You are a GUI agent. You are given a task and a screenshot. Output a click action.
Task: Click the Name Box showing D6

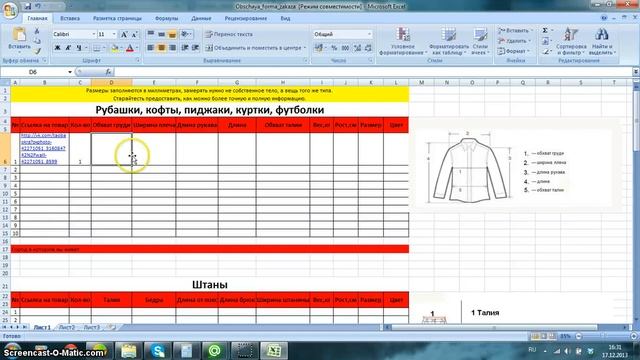click(x=33, y=72)
